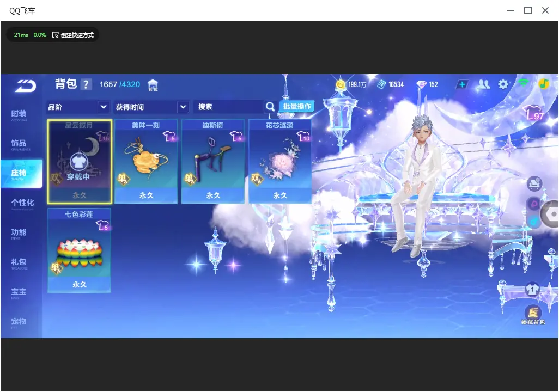This screenshot has width=559, height=392.
Task: Tap the blue plus recharge button
Action: tap(462, 84)
